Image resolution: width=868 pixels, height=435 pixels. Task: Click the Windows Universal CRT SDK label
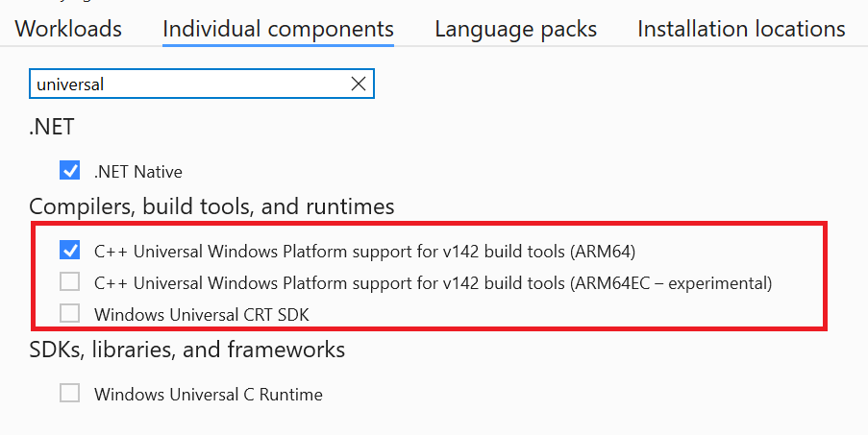[x=202, y=315]
